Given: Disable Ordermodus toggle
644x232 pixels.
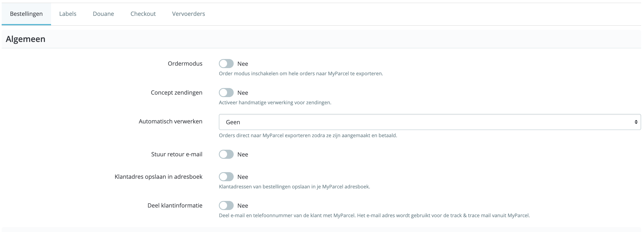Looking at the screenshot, I should pos(226,64).
